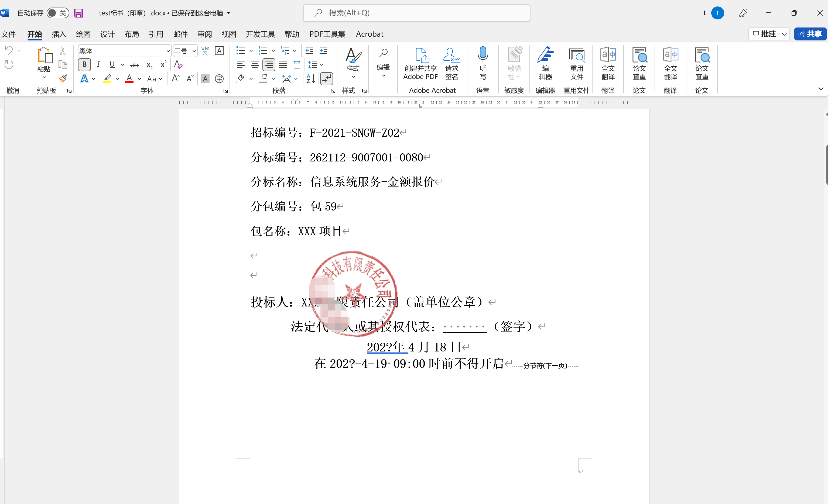Click the Format Painter brush icon
The height and width of the screenshot is (504, 828).
point(63,79)
